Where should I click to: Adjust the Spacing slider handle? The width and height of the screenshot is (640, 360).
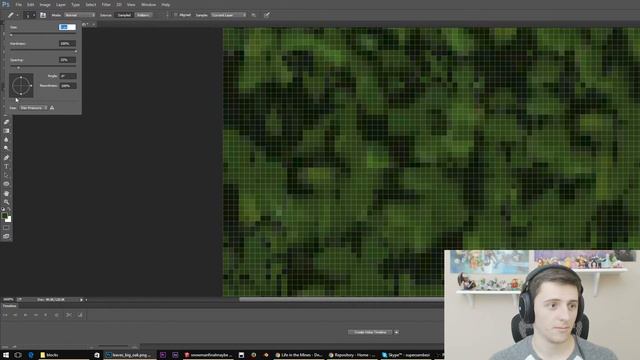(18, 68)
